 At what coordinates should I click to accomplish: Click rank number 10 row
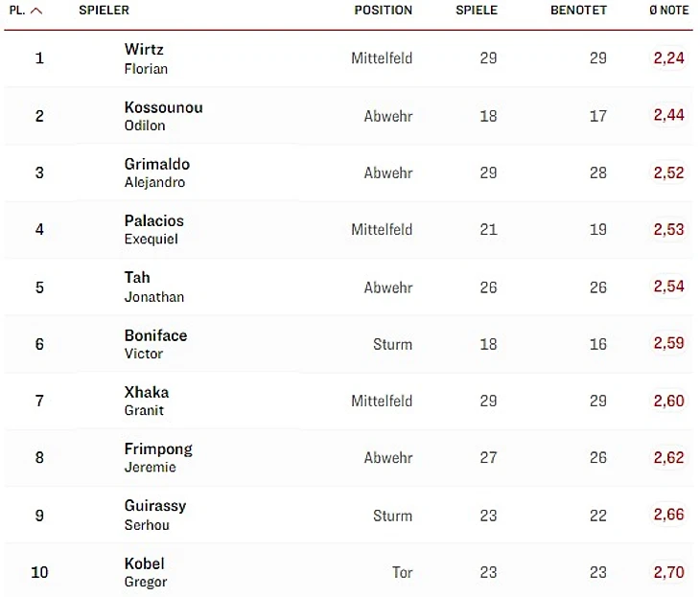click(x=39, y=572)
